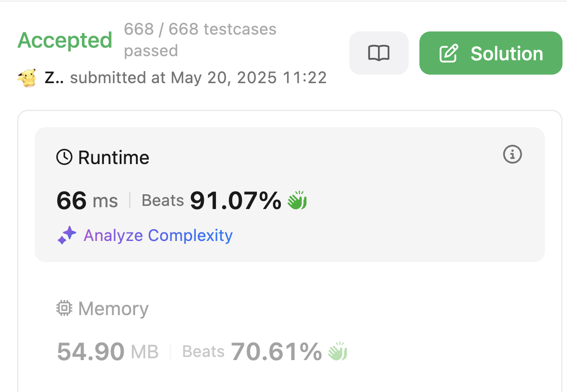Click the clock icon next to Runtime
The image size is (567, 392).
coord(64,157)
